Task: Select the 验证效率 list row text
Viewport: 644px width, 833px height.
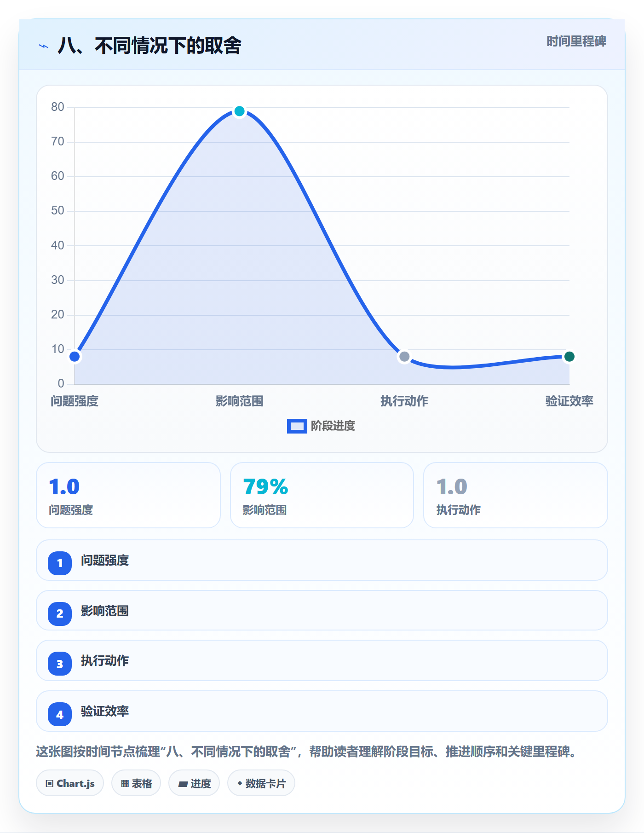Action: point(105,712)
